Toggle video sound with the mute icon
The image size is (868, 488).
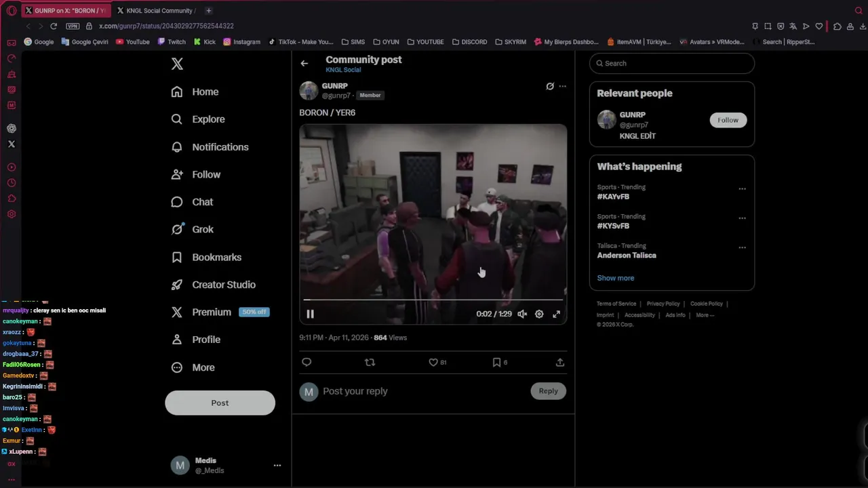pyautogui.click(x=522, y=314)
